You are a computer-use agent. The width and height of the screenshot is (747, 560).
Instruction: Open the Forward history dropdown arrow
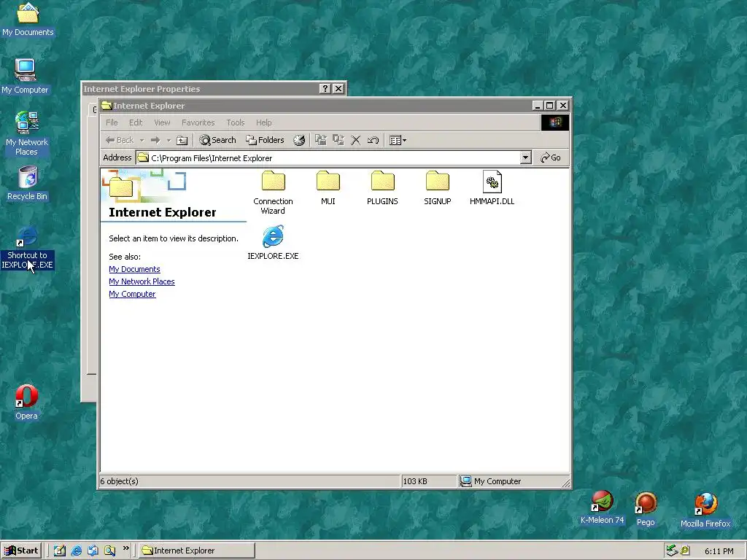(169, 140)
